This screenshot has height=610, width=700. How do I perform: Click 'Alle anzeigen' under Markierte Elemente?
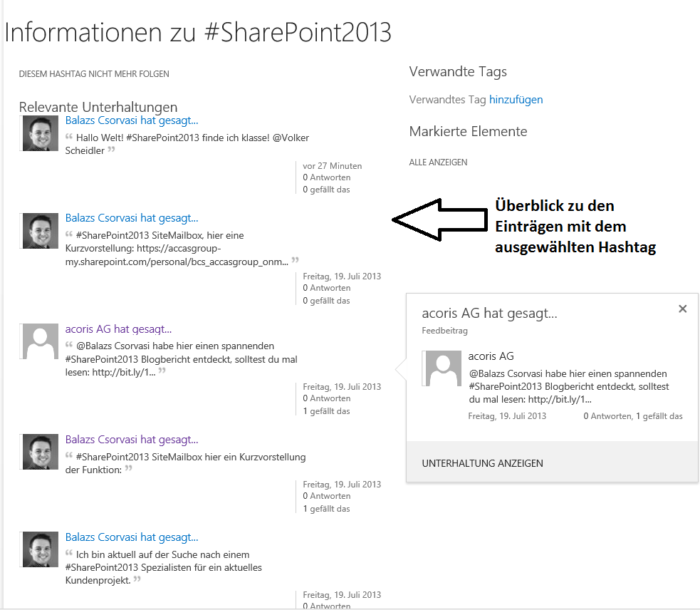pyautogui.click(x=438, y=162)
